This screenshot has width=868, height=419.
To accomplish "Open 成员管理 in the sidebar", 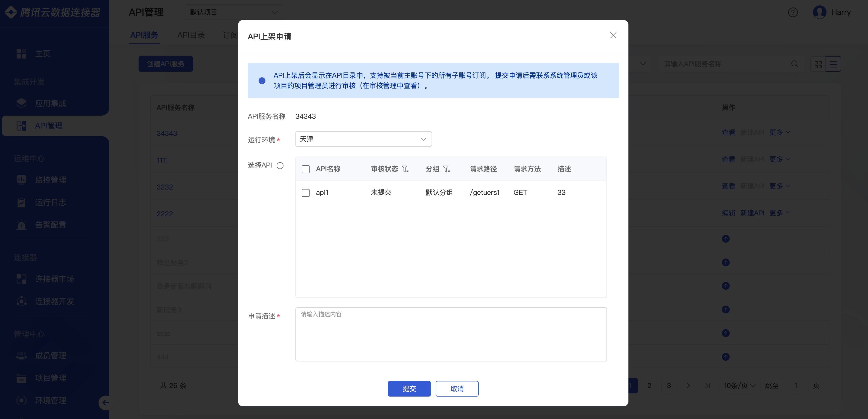I will 41,356.
